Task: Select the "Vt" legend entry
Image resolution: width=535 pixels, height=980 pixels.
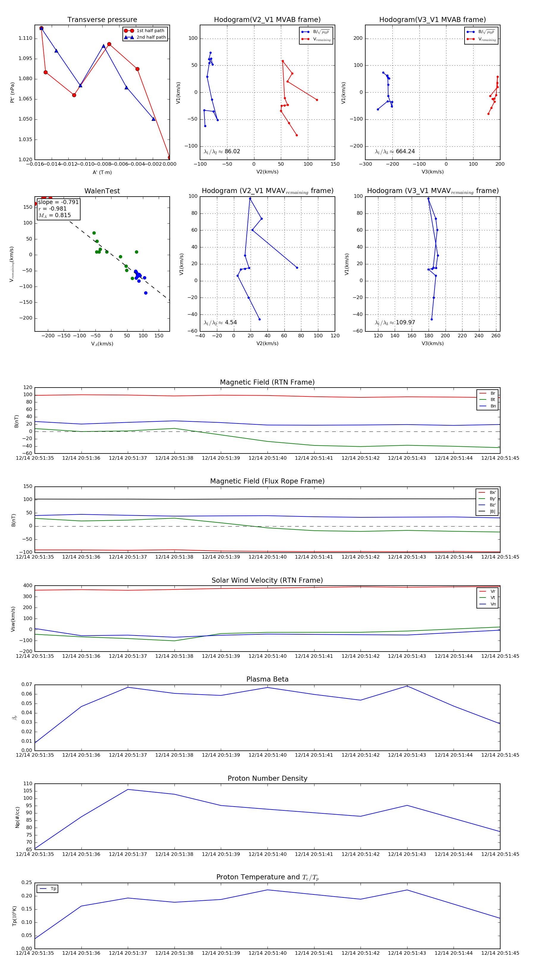Action: tap(487, 598)
